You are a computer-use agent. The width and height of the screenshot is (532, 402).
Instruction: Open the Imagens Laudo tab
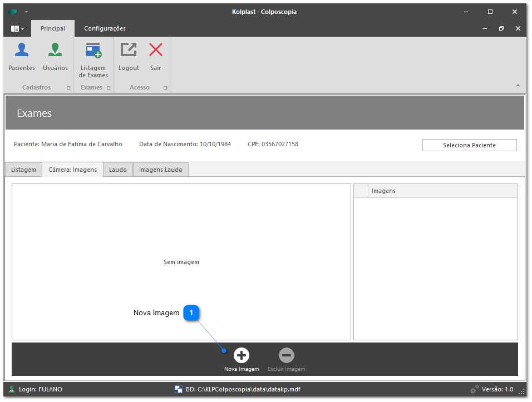point(161,170)
